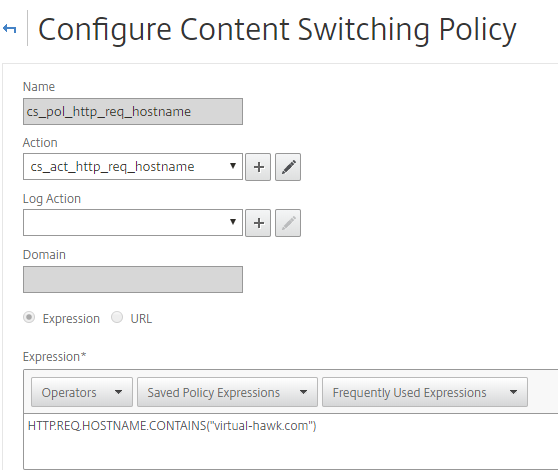The image size is (558, 470).
Task: Click the Log Action label
Action: tap(52, 199)
